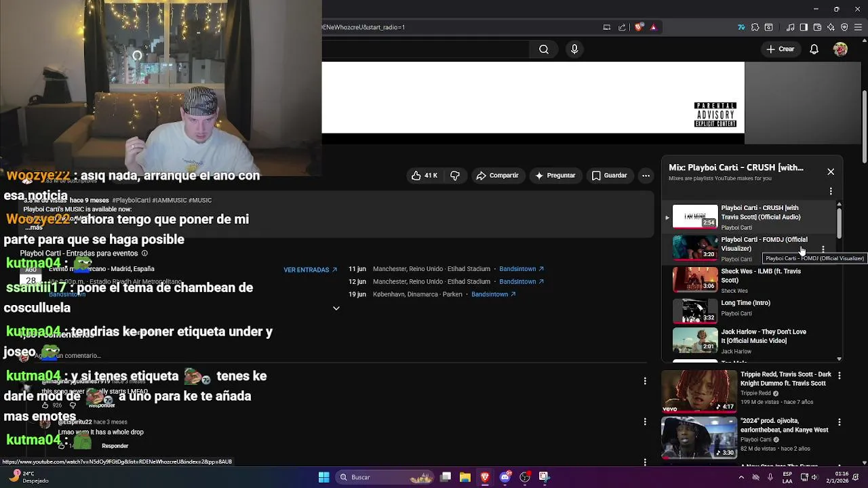
Task: Click VER ENTRADAS tickets link
Action: [310, 270]
